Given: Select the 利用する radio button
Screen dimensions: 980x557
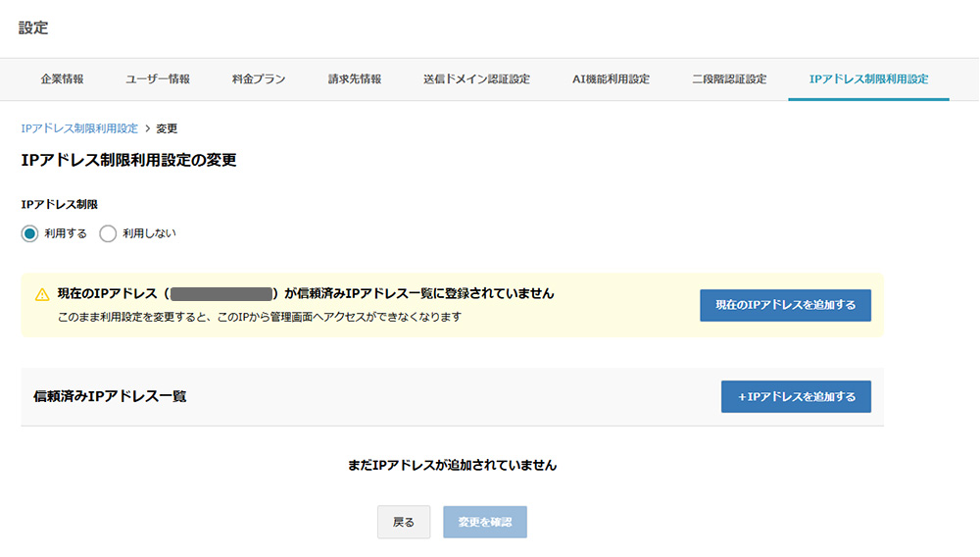Looking at the screenshot, I should pyautogui.click(x=29, y=233).
